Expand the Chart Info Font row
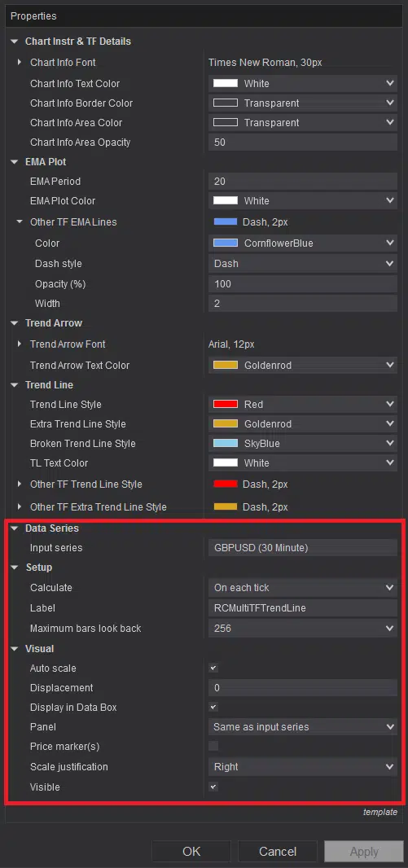 click(20, 63)
